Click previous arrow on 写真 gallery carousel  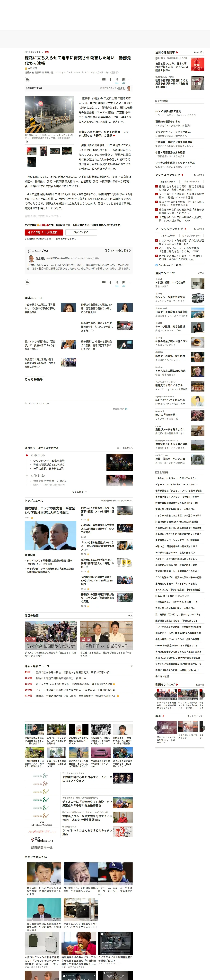[x=157, y=728]
